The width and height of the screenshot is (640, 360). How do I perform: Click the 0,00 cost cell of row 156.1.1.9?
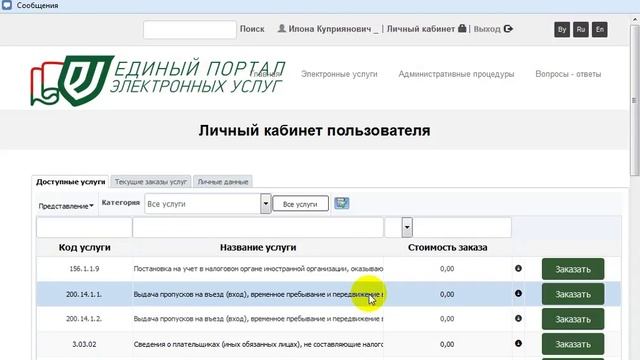[x=447, y=269]
